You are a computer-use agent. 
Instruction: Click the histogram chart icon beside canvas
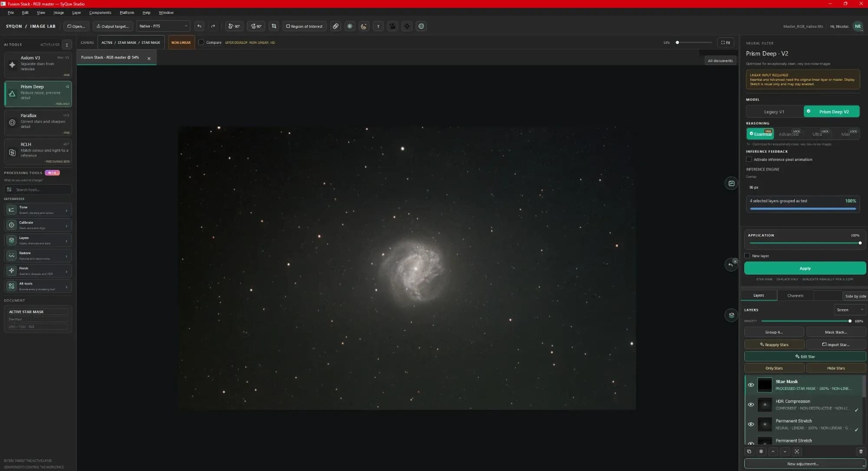731,183
